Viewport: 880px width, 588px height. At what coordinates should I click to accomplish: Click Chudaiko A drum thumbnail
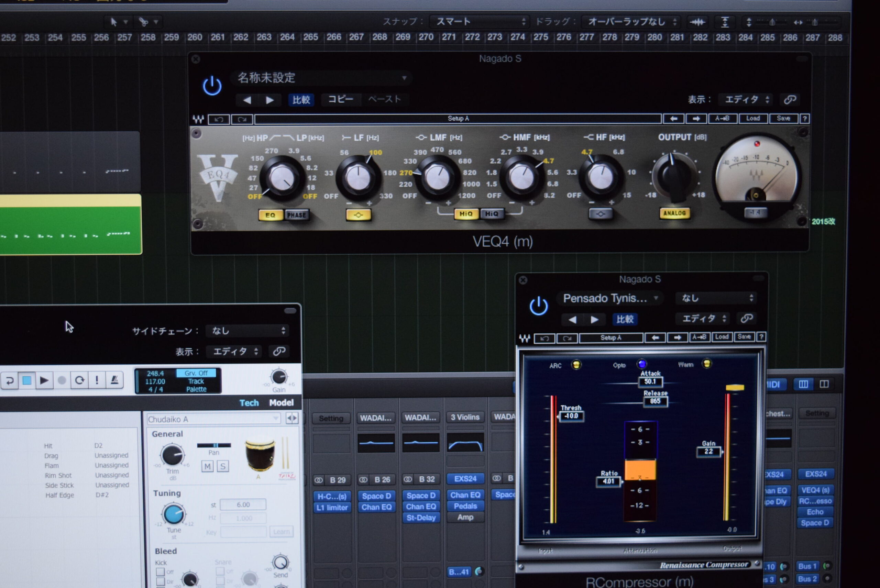pos(260,455)
